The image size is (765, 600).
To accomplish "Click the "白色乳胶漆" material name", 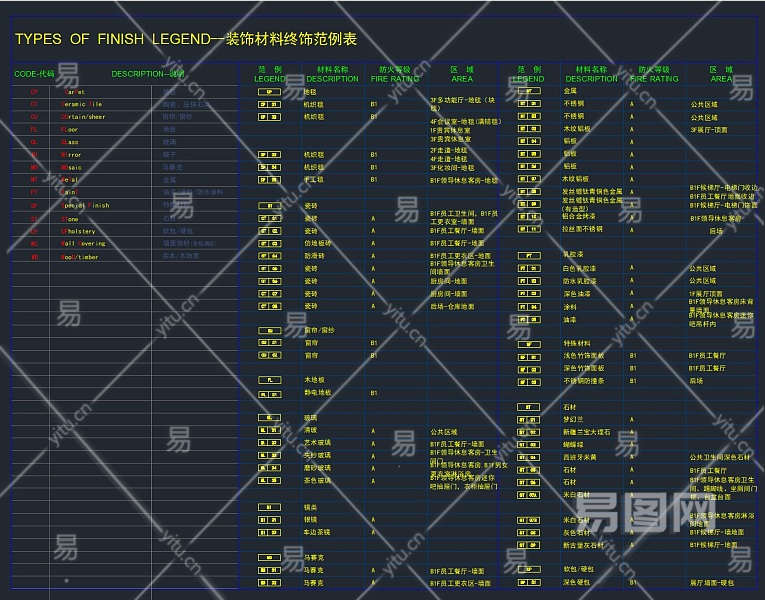I will click(x=580, y=268).
